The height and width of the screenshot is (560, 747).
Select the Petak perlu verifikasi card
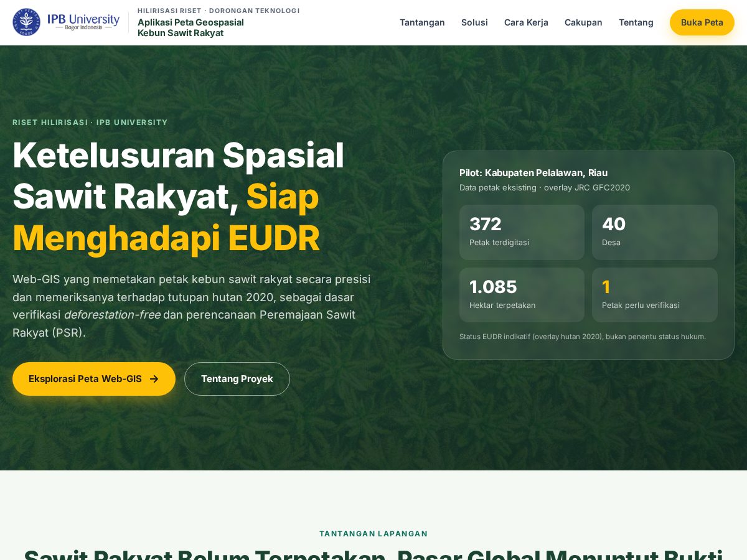point(655,295)
